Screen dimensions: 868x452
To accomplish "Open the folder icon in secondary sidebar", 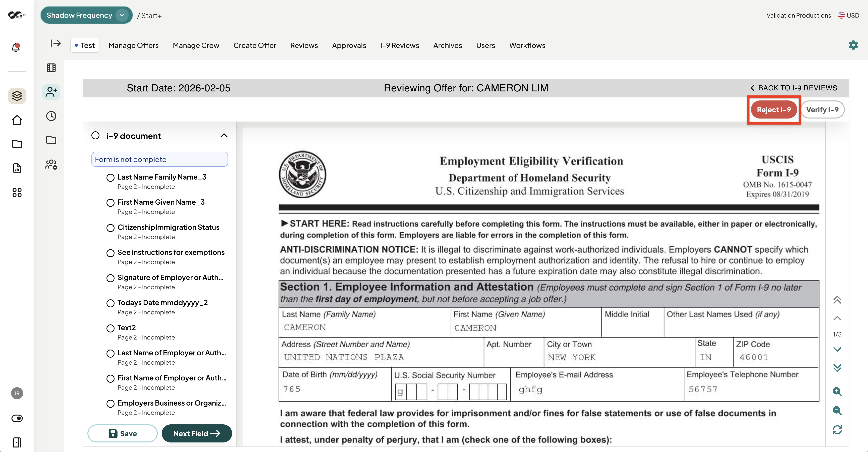I will pyautogui.click(x=51, y=140).
